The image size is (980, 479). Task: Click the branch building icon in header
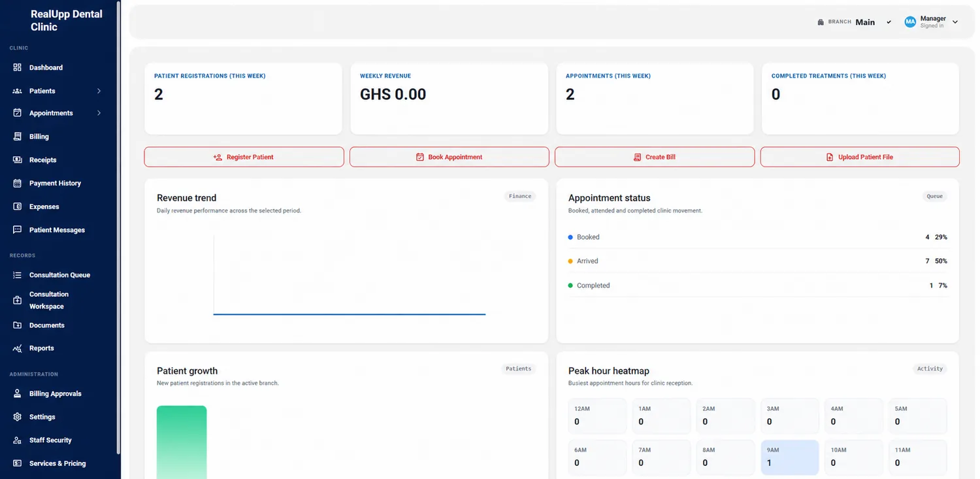(x=821, y=22)
